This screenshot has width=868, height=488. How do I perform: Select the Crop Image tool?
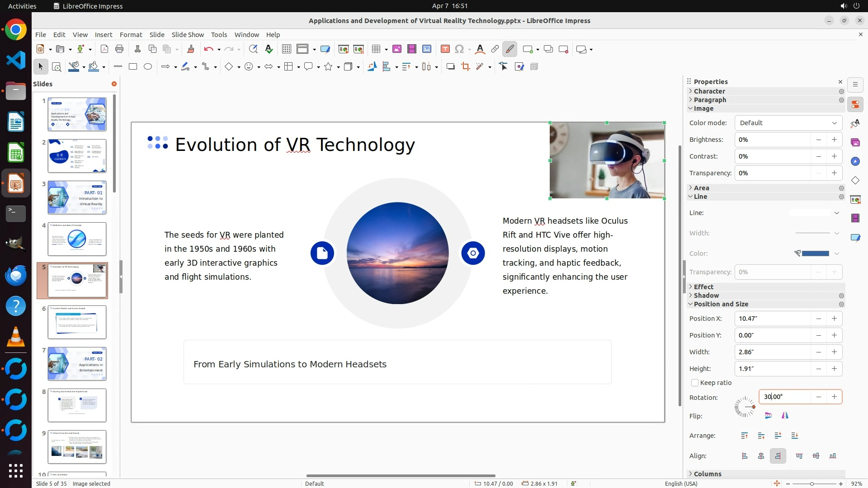pos(465,67)
